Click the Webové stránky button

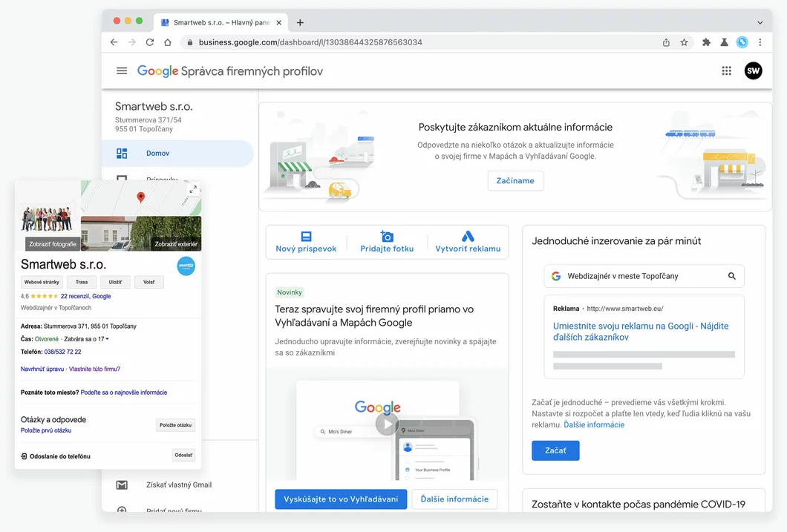click(42, 282)
